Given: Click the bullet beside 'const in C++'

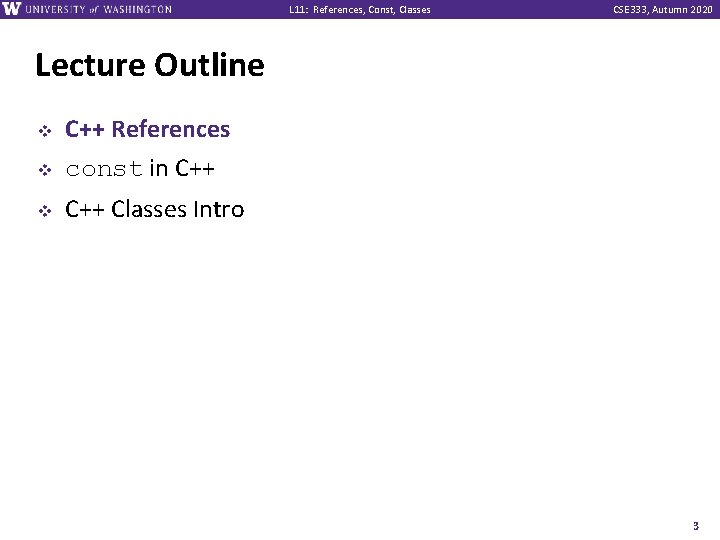Looking at the screenshot, I should click(x=45, y=170).
